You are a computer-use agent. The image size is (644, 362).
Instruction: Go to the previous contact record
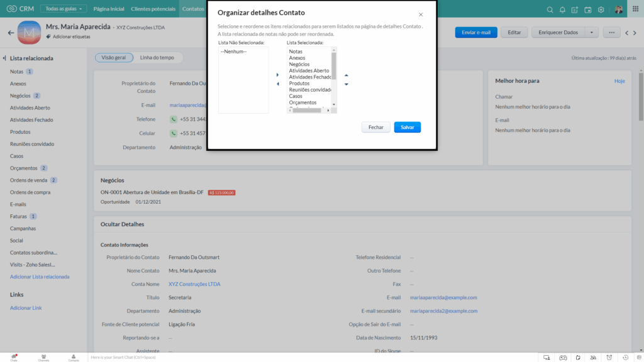627,33
